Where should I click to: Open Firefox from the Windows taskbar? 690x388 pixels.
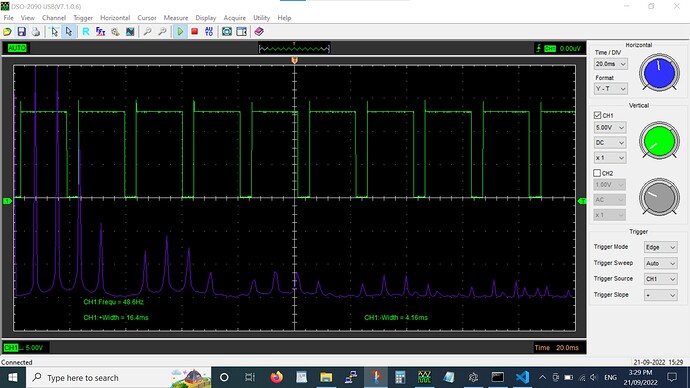276,377
